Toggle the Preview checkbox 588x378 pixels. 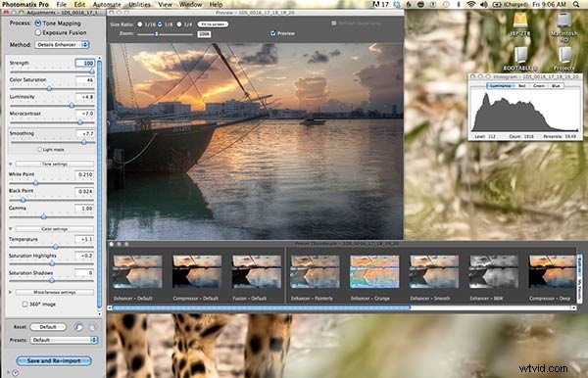coord(273,33)
